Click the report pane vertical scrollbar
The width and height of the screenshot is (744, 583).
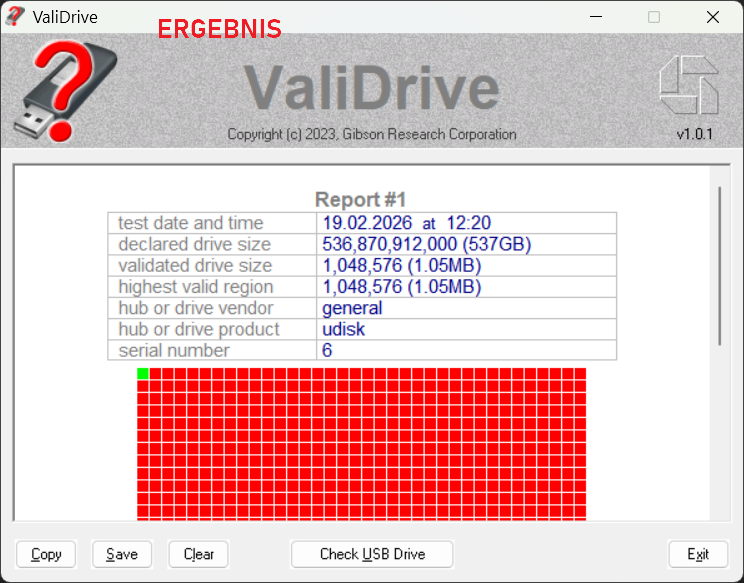719,266
